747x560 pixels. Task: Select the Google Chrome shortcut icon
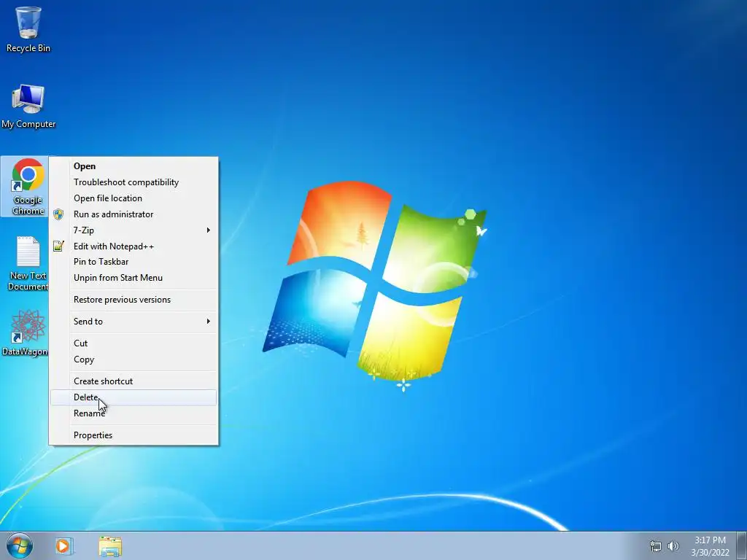pyautogui.click(x=28, y=186)
